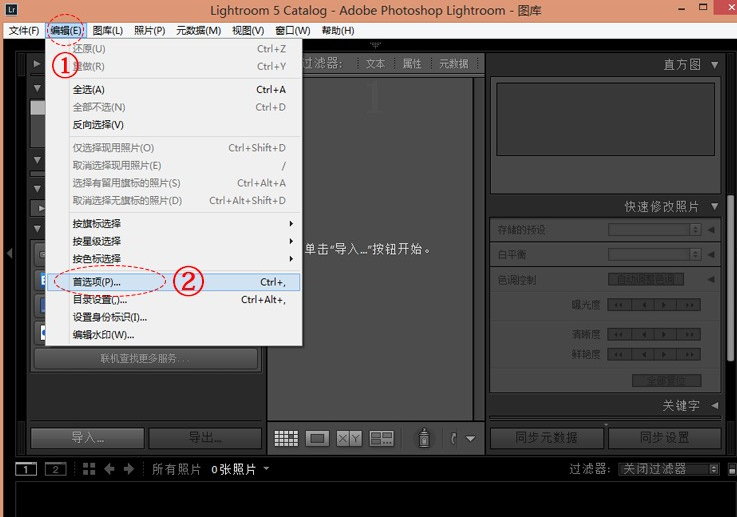Open the 帮助(H) menu
This screenshot has height=517, width=737.
337,31
